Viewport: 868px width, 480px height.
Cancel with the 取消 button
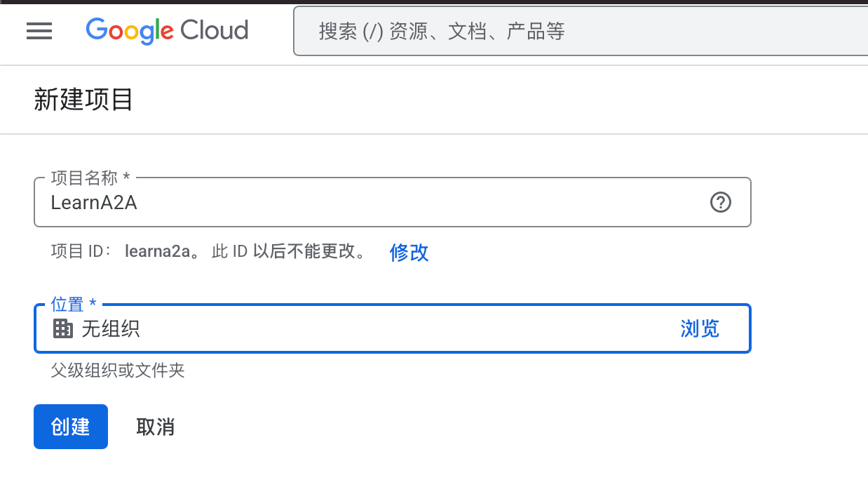pos(155,427)
